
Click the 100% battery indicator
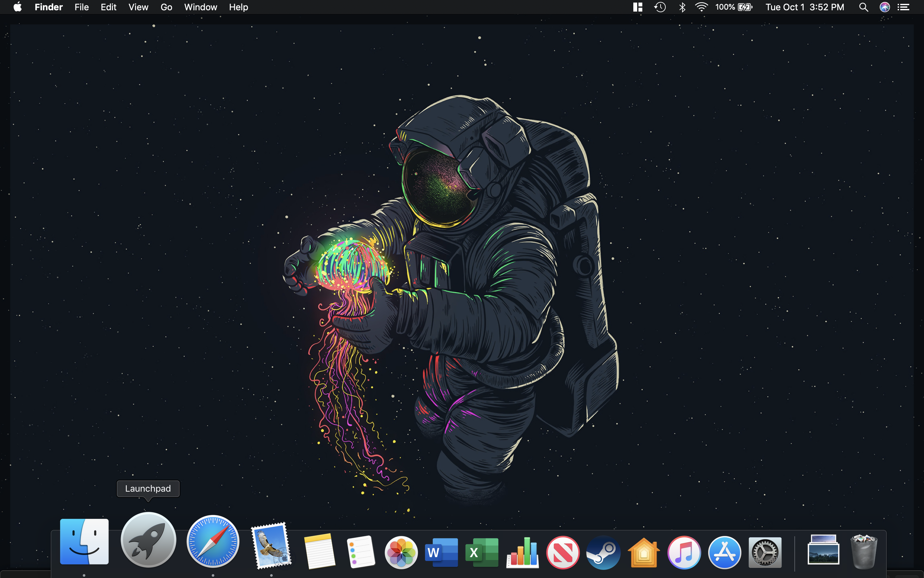[x=733, y=7]
